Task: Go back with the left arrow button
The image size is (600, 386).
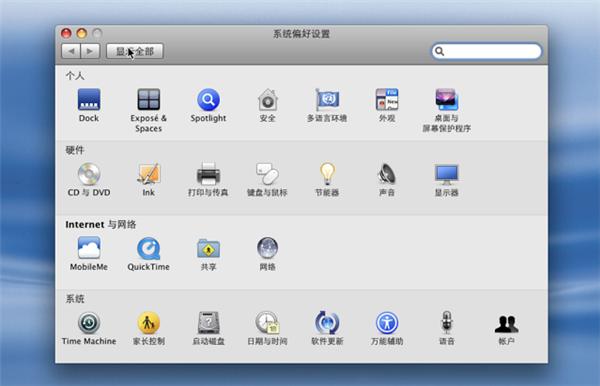Action: pyautogui.click(x=71, y=51)
